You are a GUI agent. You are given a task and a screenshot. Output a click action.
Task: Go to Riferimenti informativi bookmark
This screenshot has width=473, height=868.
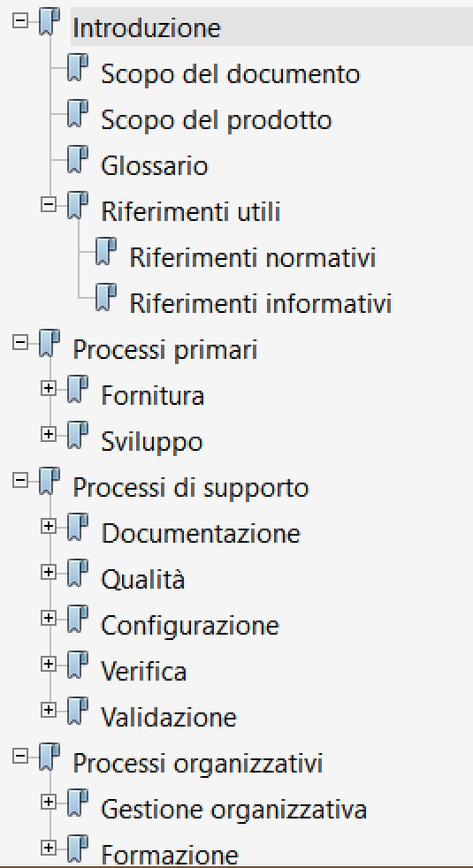260,304
